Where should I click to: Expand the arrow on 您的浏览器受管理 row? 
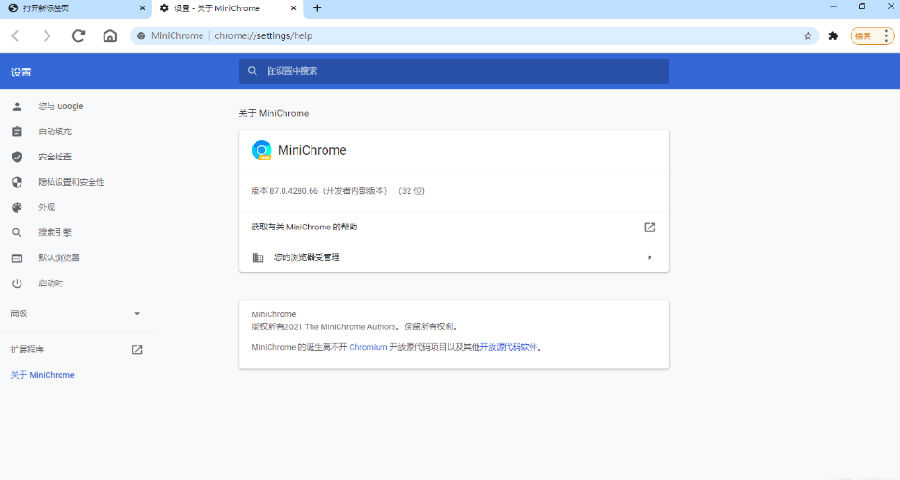pos(650,257)
